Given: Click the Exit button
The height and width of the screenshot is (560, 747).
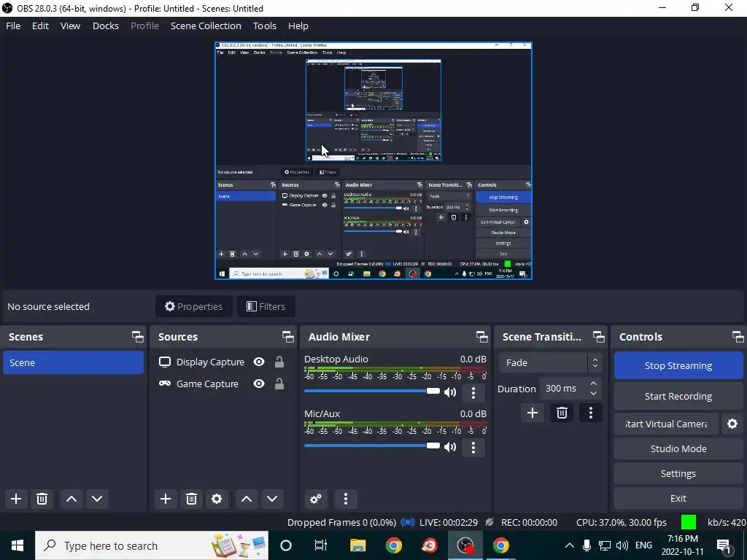Looking at the screenshot, I should [678, 498].
